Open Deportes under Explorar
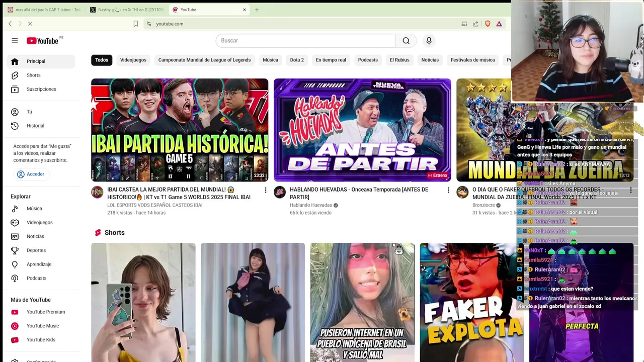The image size is (644, 362). click(41, 250)
